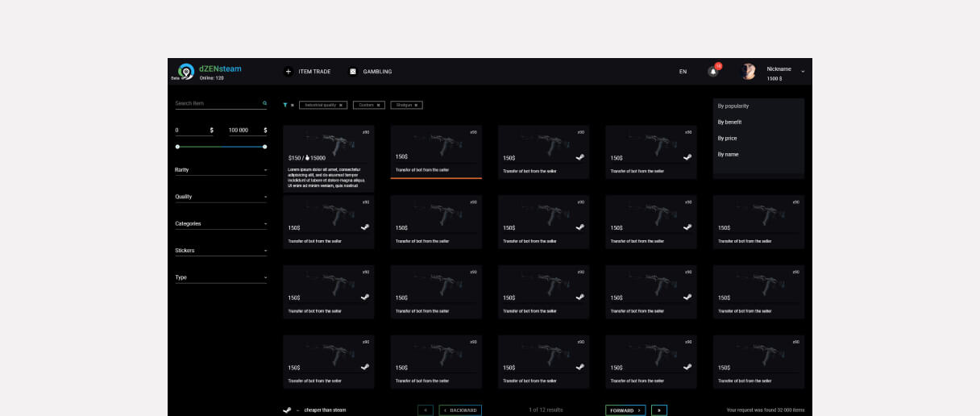Click the "$150 / 15000" price text
The height and width of the screenshot is (416, 980).
click(307, 158)
